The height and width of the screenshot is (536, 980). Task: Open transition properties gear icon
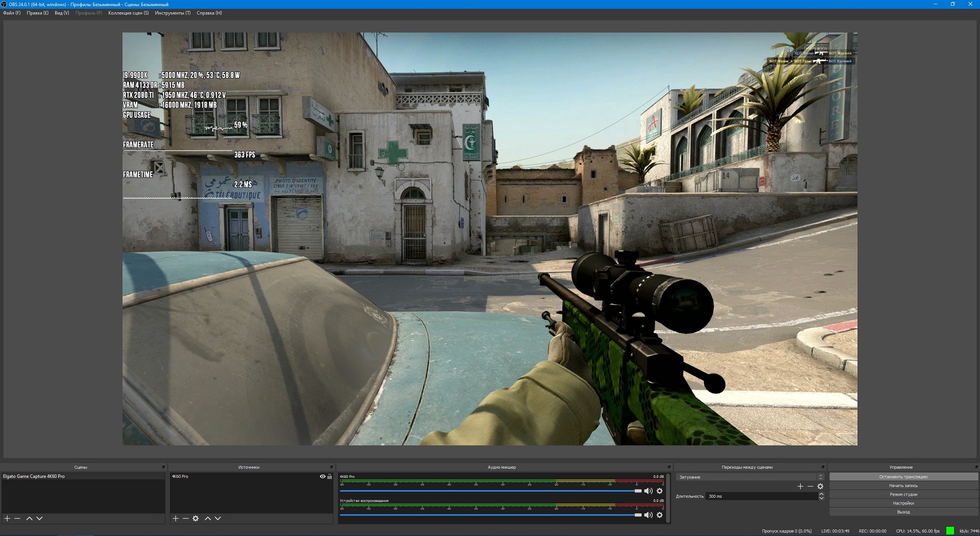point(820,486)
